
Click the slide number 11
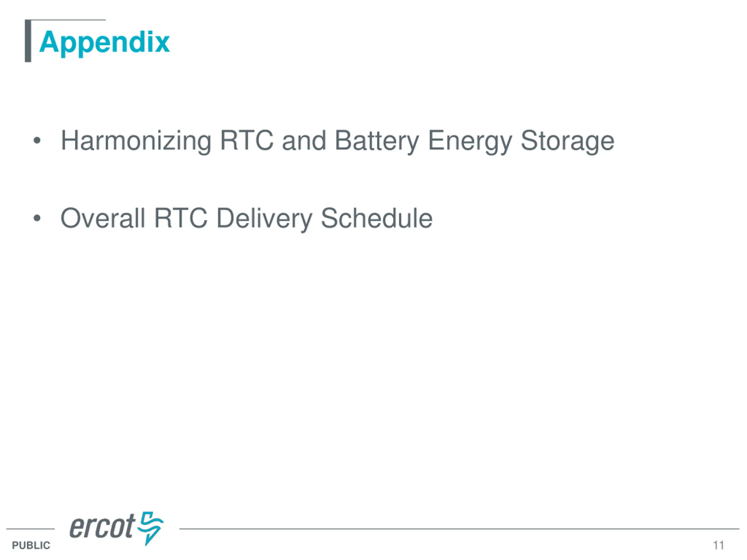[x=718, y=545]
